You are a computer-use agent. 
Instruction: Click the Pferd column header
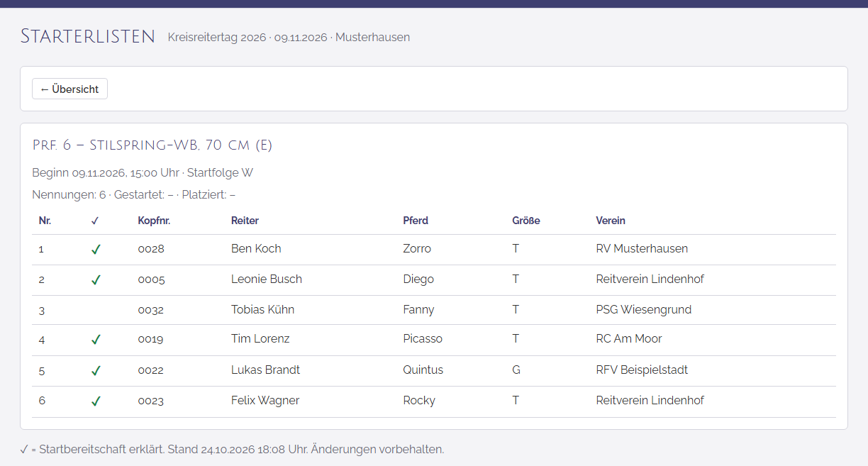pyautogui.click(x=416, y=221)
